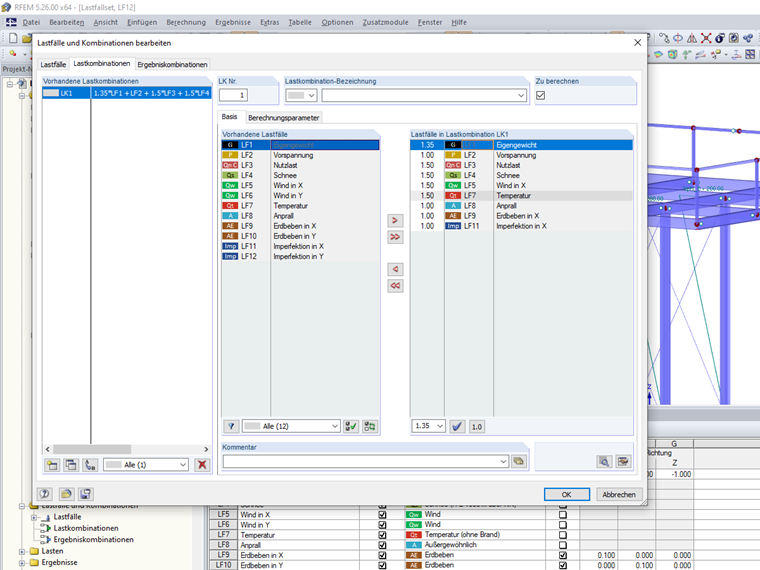760x570 pixels.
Task: Toggle the Zu berechnen checkbox
Action: [x=540, y=95]
